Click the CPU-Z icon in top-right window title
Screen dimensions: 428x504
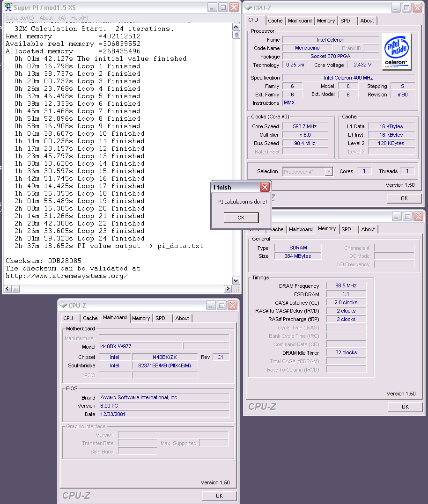click(248, 7)
